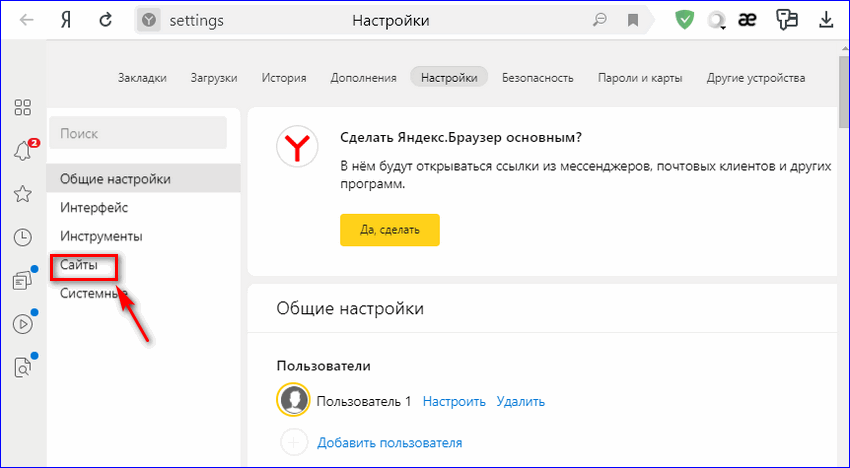
Task: Click the Пользователь 1 avatar
Action: 293,400
